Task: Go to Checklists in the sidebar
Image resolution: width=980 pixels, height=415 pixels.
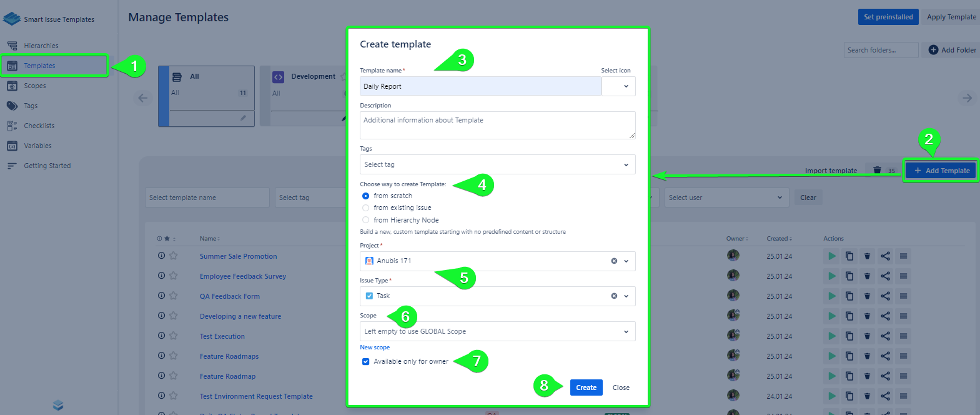Action: (39, 126)
